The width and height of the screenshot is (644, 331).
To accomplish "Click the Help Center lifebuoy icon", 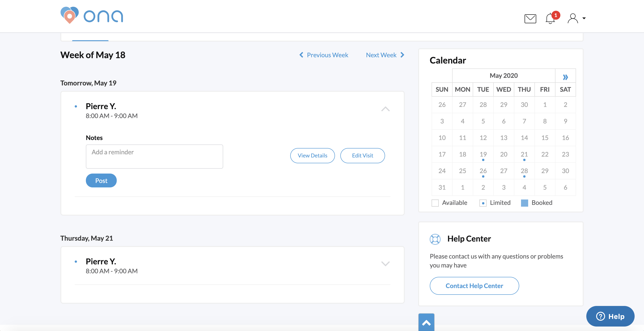I will 435,239.
